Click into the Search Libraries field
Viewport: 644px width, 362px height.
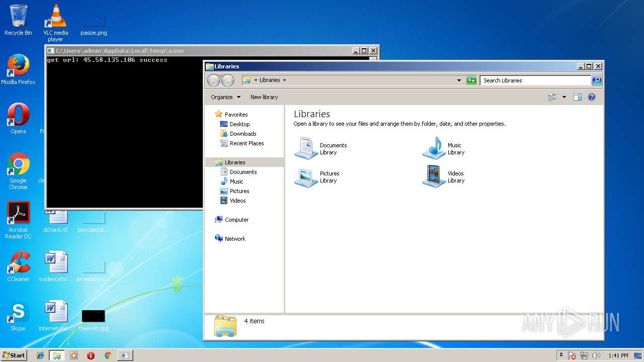point(535,80)
